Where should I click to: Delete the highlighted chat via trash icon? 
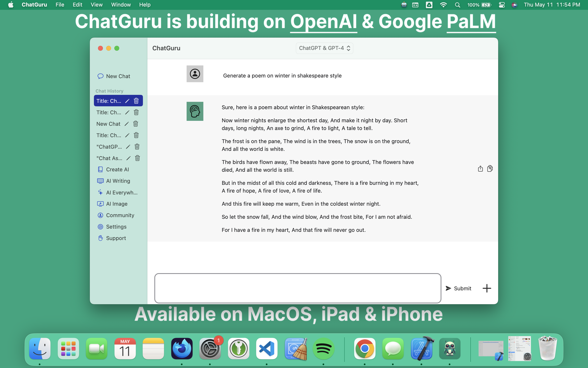[136, 101]
